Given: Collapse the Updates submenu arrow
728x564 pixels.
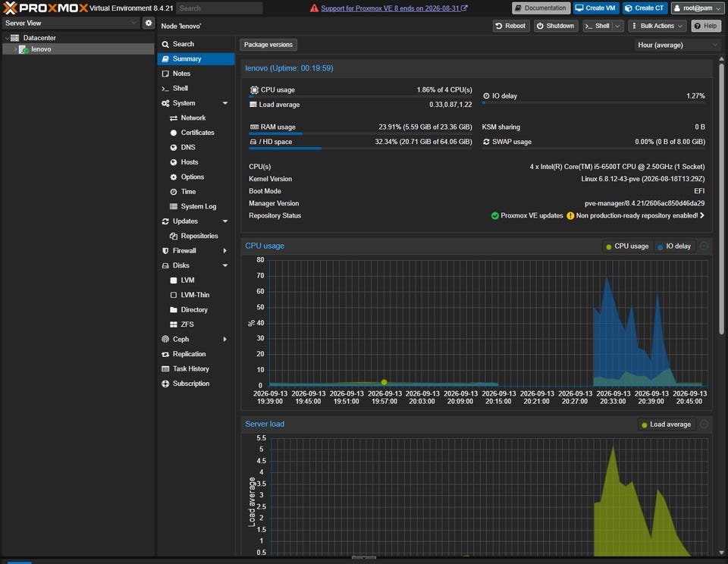Looking at the screenshot, I should tap(225, 221).
